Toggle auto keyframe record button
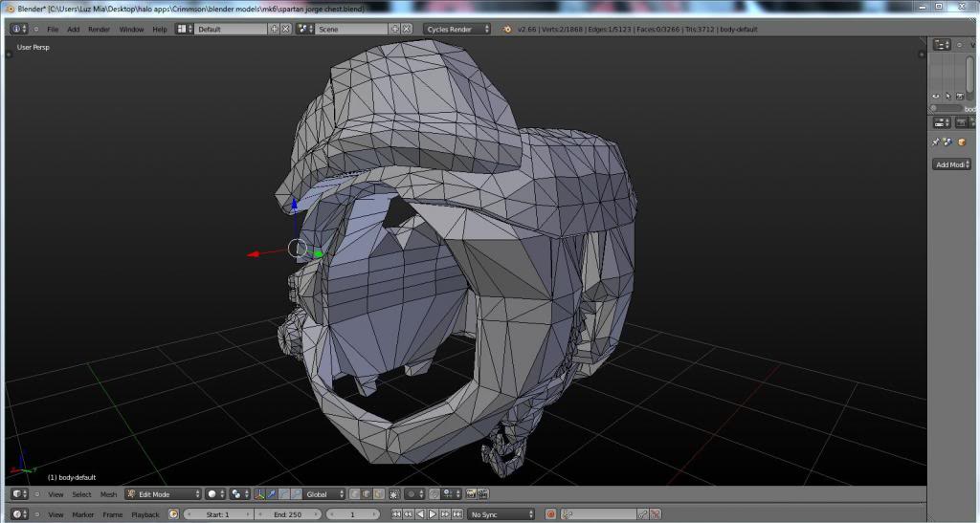This screenshot has height=523, width=980. point(550,515)
